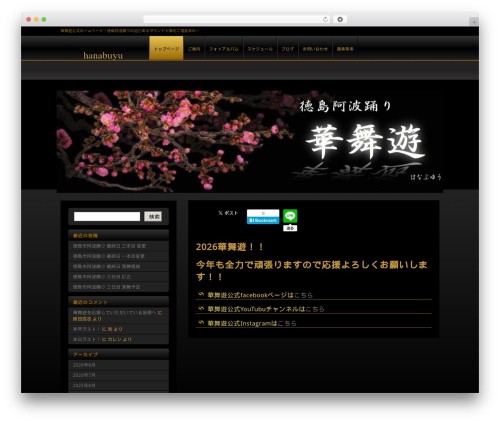The image size is (500, 423).
Task: Open the 2026年8月 archive
Action: point(84,365)
